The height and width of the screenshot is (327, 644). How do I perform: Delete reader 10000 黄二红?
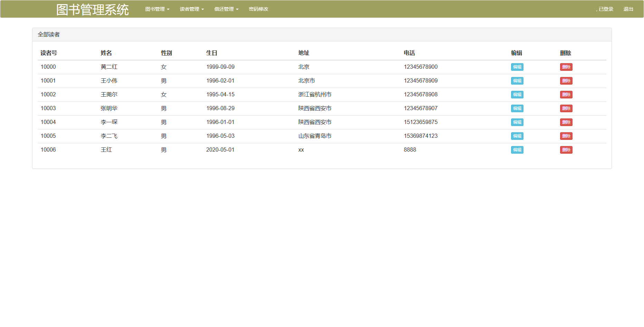[566, 67]
